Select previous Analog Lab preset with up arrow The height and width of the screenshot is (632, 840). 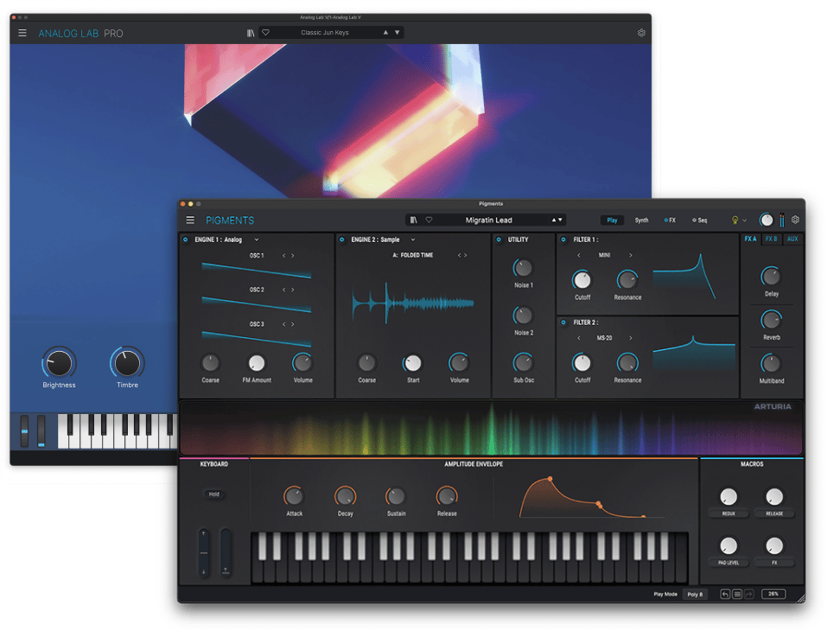tap(385, 33)
